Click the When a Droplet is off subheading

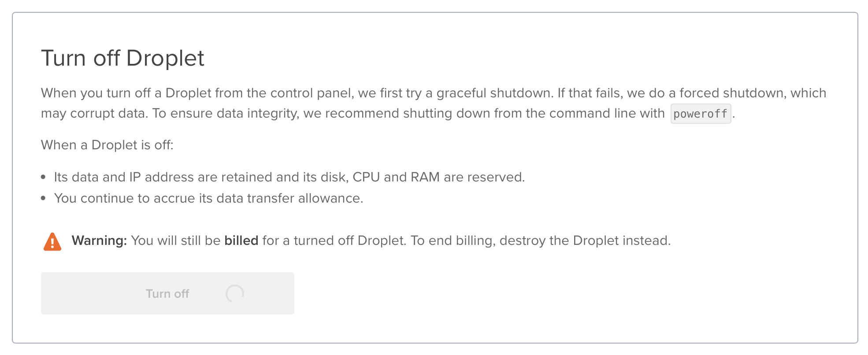pyautogui.click(x=108, y=144)
